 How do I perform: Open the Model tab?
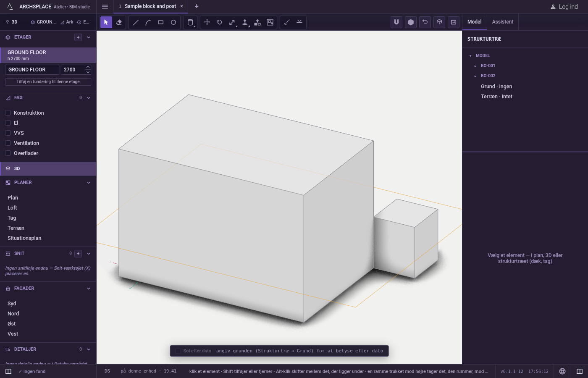475,22
